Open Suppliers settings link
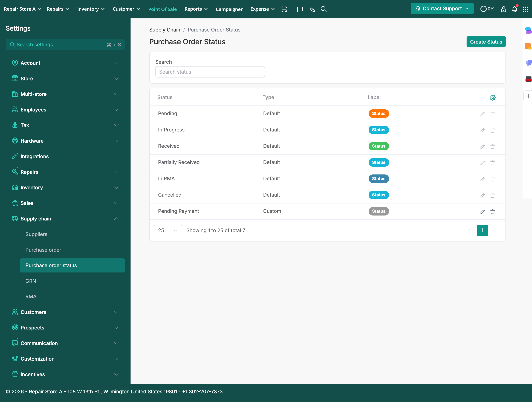 point(36,234)
